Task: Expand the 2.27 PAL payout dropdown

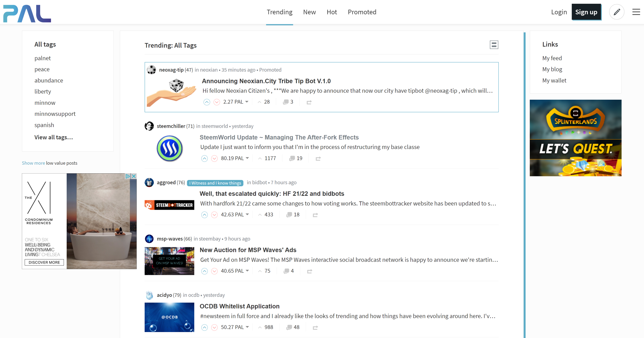Action: (x=236, y=102)
